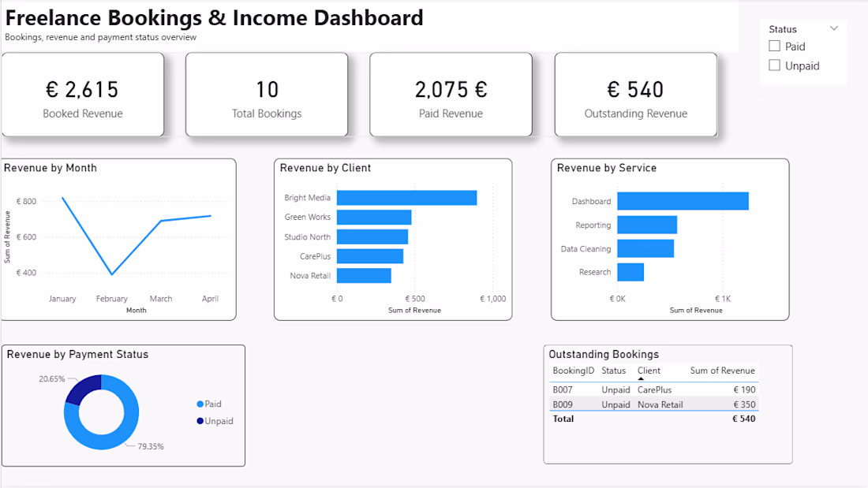Viewport: 868px width, 488px height.
Task: Click the Bright Media revenue bar
Action: click(407, 198)
